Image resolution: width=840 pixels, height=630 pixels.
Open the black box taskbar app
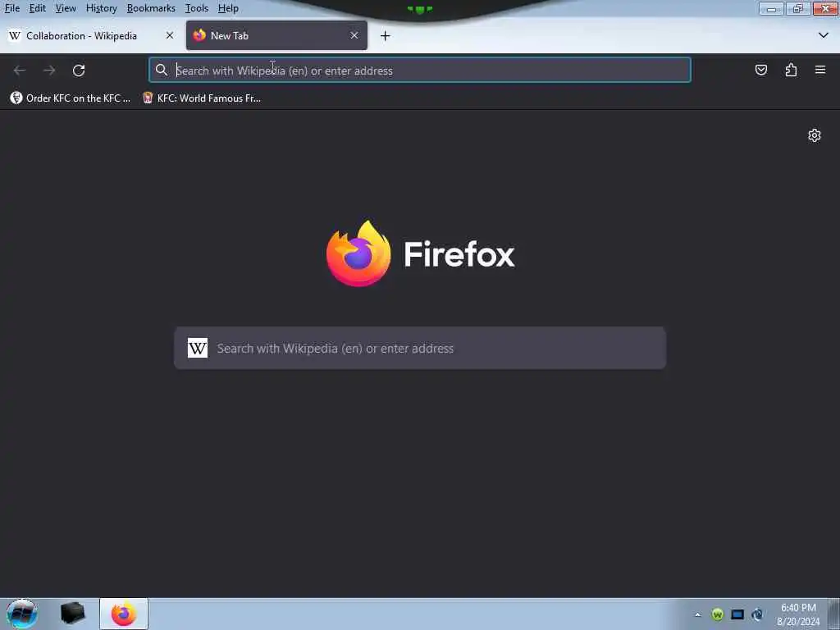click(72, 614)
